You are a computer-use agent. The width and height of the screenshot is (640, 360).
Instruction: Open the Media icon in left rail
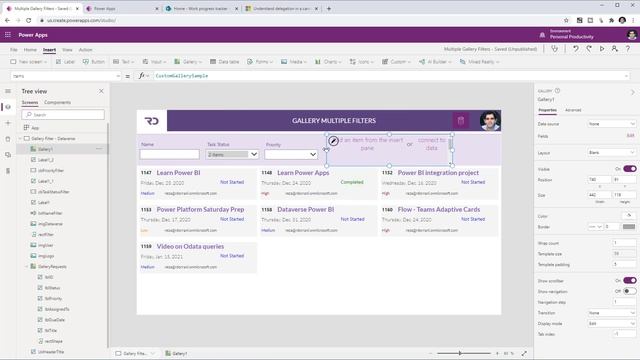coord(8,155)
